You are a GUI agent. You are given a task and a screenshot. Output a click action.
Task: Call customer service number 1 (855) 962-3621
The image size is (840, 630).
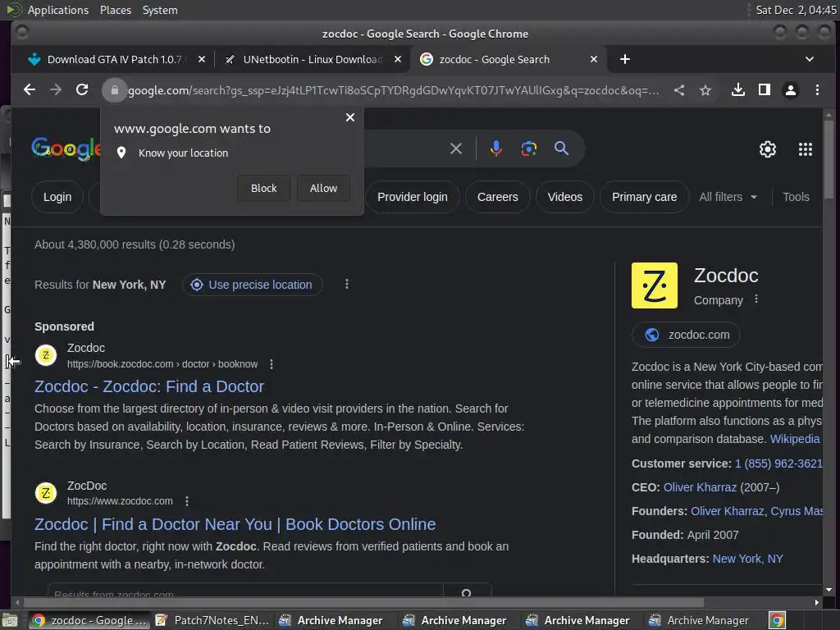click(x=778, y=463)
